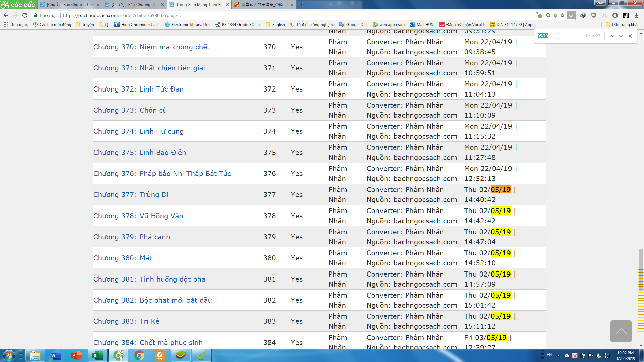Open Excel from the Windows taskbar
This screenshot has width=644, height=362.
click(97, 355)
